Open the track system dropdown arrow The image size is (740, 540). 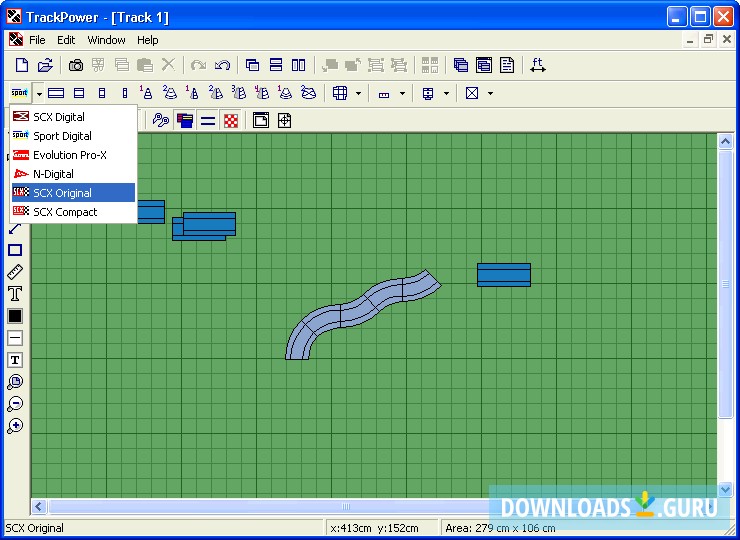point(39,94)
